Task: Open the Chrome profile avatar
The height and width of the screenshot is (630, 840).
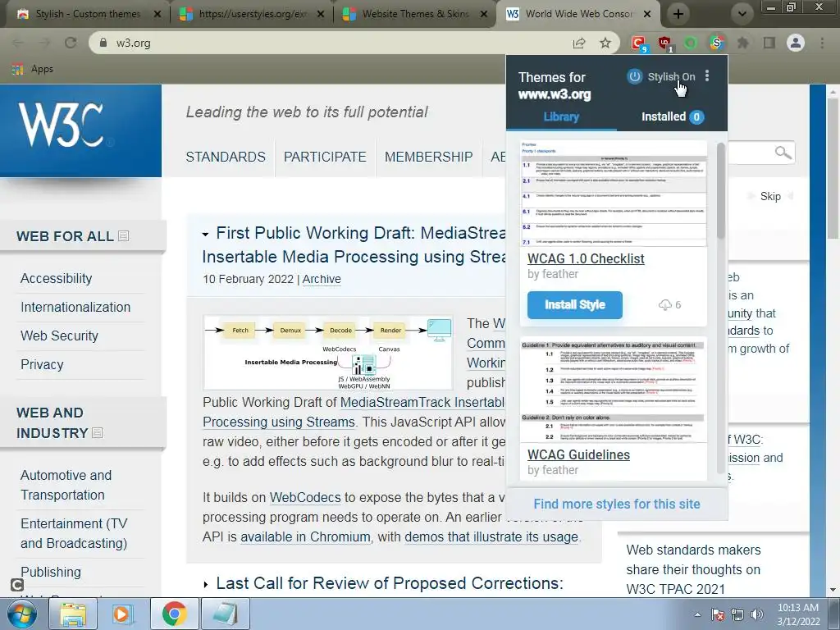Action: tap(796, 43)
